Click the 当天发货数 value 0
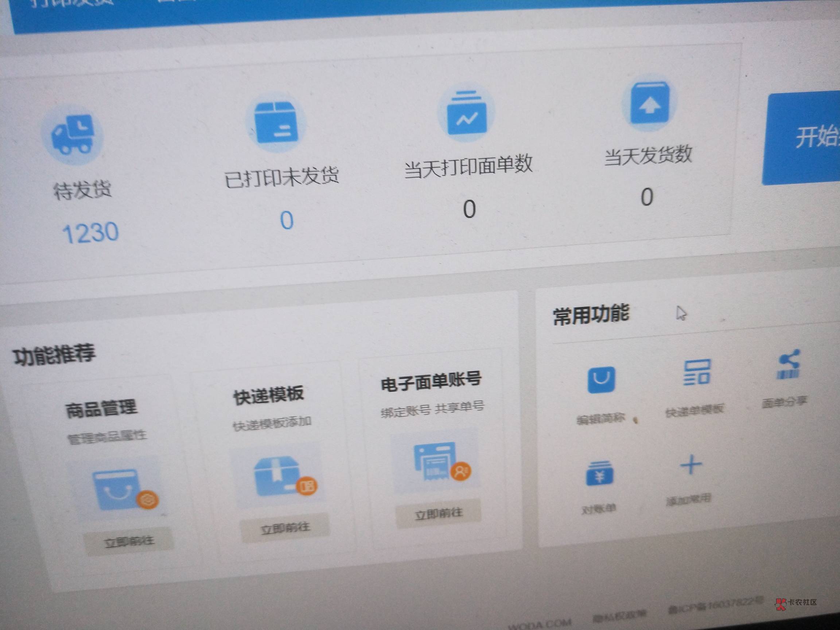The image size is (840, 630). pos(647,197)
